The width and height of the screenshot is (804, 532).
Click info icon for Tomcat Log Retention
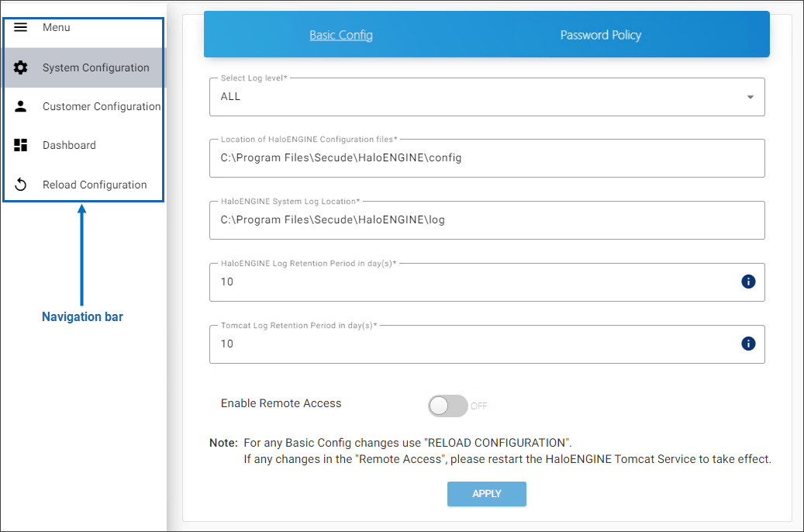[748, 344]
